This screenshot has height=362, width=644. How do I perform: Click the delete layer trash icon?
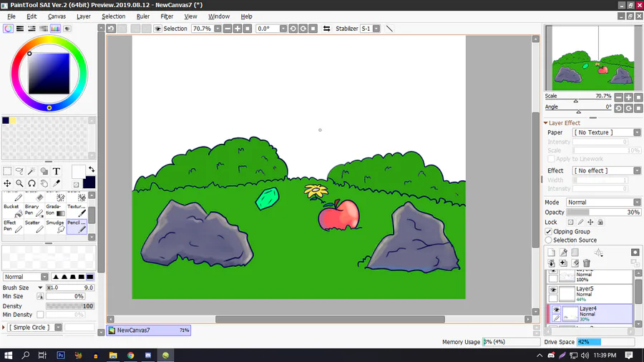pyautogui.click(x=587, y=263)
